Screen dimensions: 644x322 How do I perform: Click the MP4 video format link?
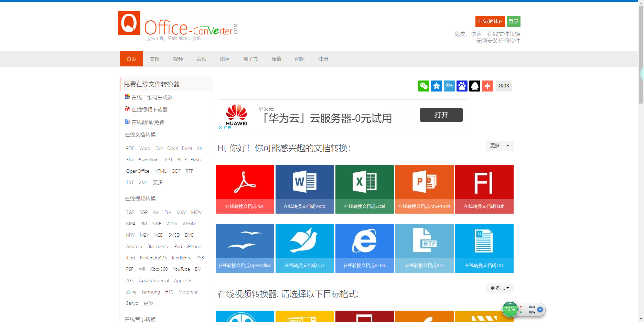click(131, 224)
